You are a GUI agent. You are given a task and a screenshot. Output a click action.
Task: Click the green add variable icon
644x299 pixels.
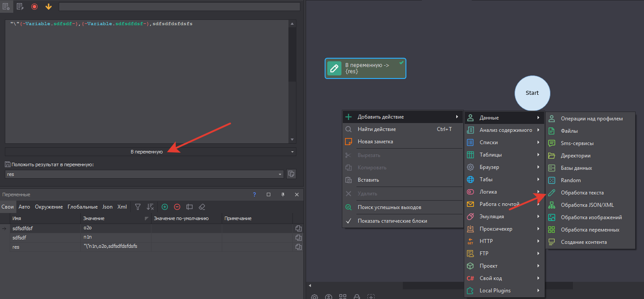point(165,207)
